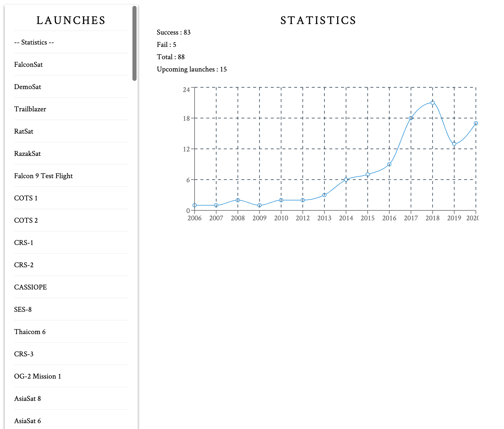Select the CRS-1 launch
Screen dimensions: 504x429
71,243
